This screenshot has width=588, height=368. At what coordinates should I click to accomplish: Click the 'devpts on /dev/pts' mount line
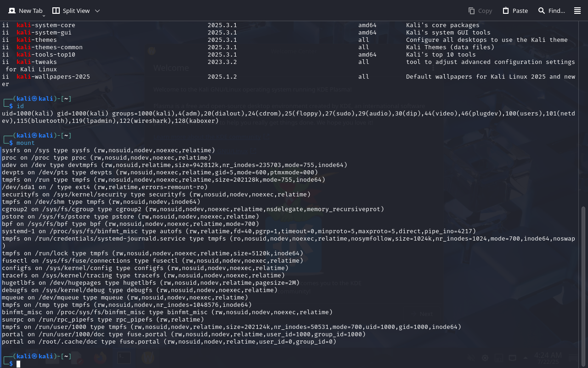tap(160, 172)
